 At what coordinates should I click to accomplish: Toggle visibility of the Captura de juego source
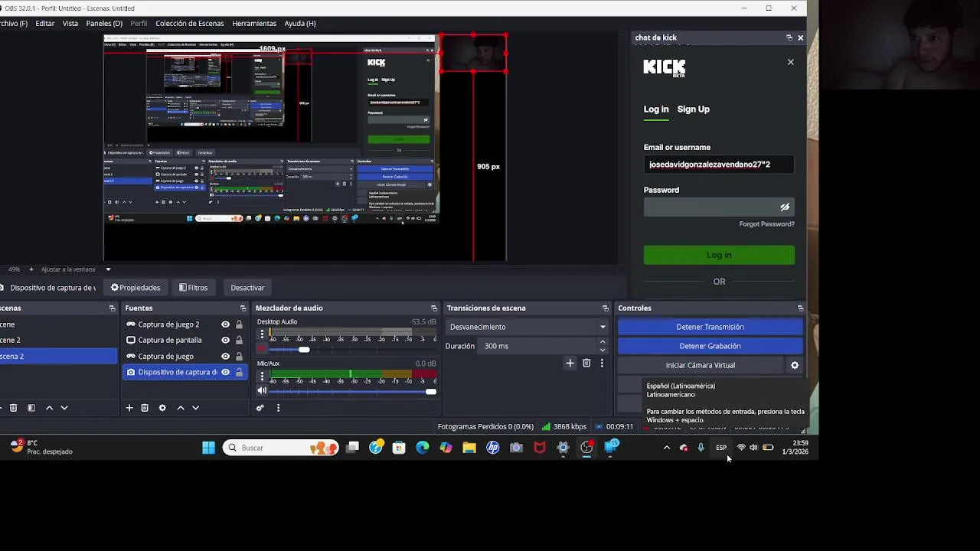tap(225, 357)
